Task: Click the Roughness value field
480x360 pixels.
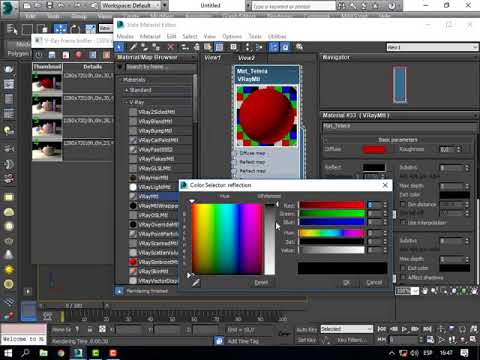Action: click(x=447, y=150)
